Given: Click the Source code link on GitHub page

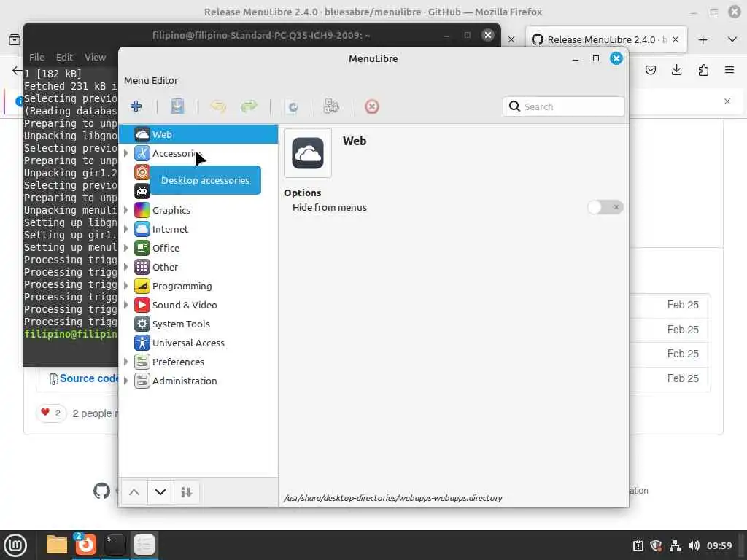Looking at the screenshot, I should [x=88, y=378].
